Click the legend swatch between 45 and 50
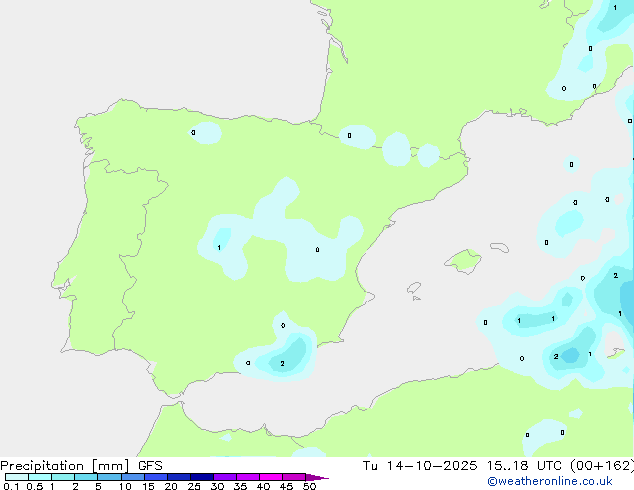This screenshot has height=490, width=634. (x=294, y=477)
